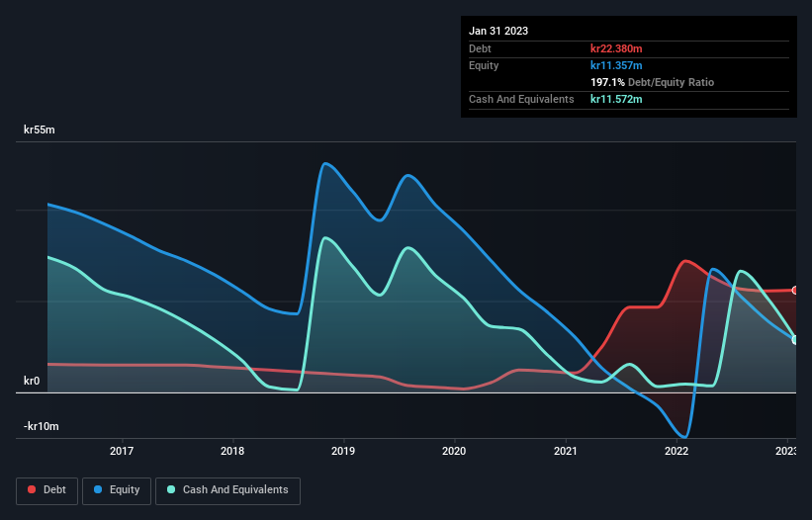Click the kr11.357m equity value
This screenshot has width=812, height=520.
click(616, 65)
